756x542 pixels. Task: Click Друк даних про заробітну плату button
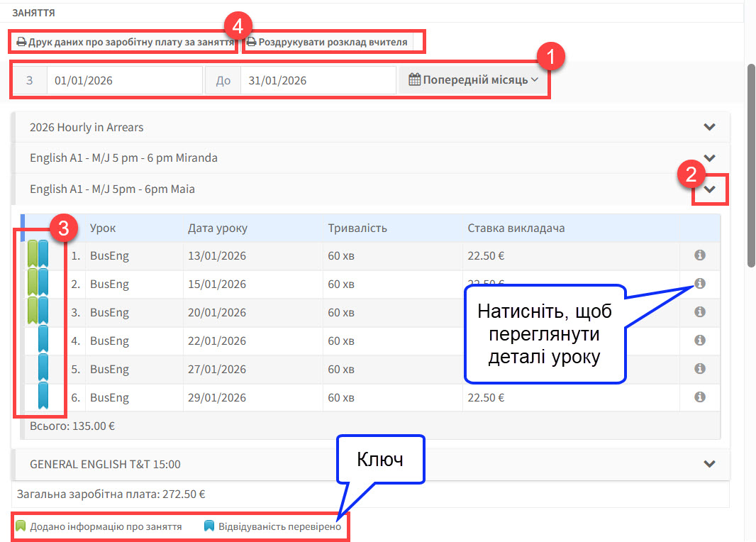126,42
